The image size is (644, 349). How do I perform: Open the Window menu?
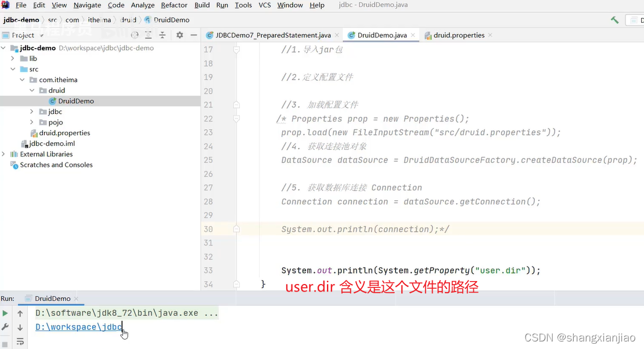pyautogui.click(x=290, y=5)
